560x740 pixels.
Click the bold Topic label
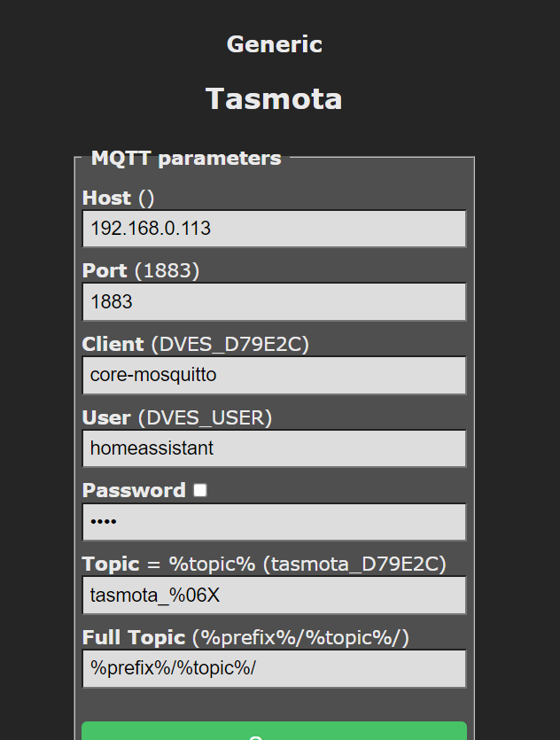click(111, 564)
